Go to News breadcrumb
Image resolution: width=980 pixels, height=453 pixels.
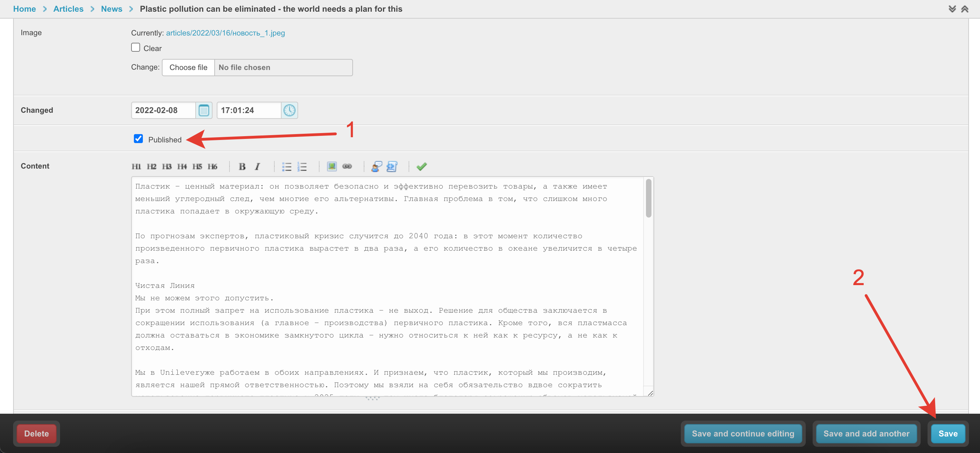coord(111,9)
